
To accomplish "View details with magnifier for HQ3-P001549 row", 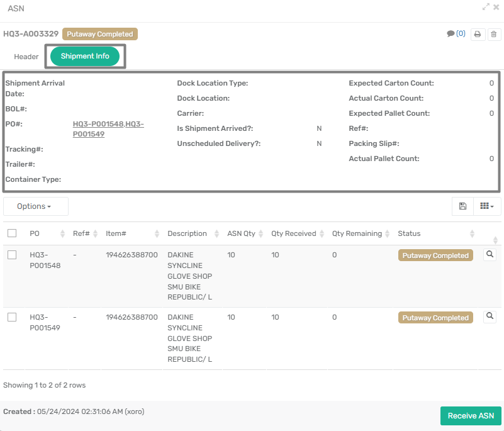I will pos(490,316).
